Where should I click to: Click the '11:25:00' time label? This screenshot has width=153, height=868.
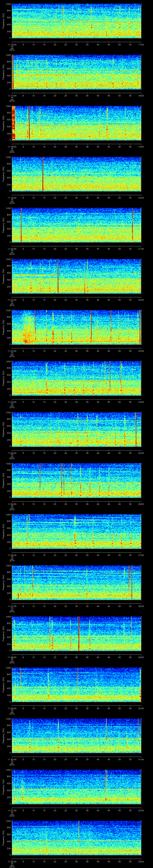pyautogui.click(x=12, y=504)
